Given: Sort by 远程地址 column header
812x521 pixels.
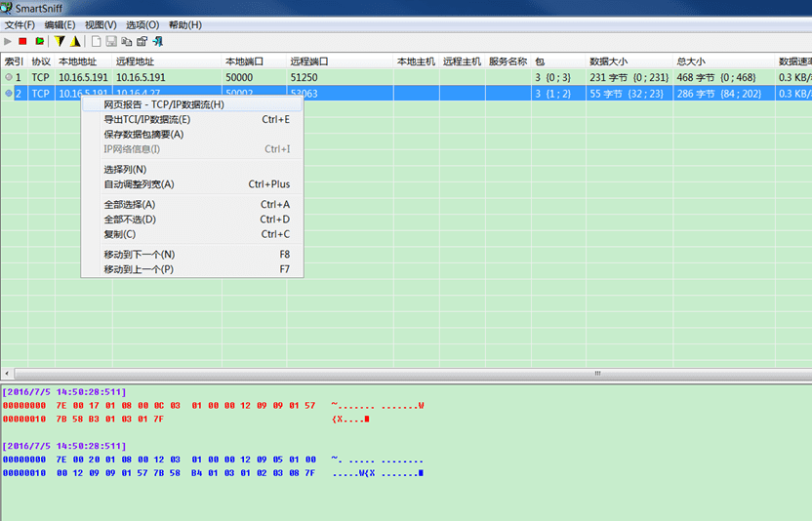Looking at the screenshot, I should tap(167, 61).
